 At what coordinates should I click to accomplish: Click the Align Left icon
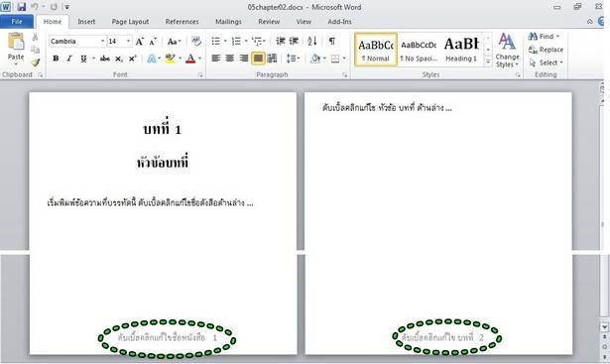[216, 59]
